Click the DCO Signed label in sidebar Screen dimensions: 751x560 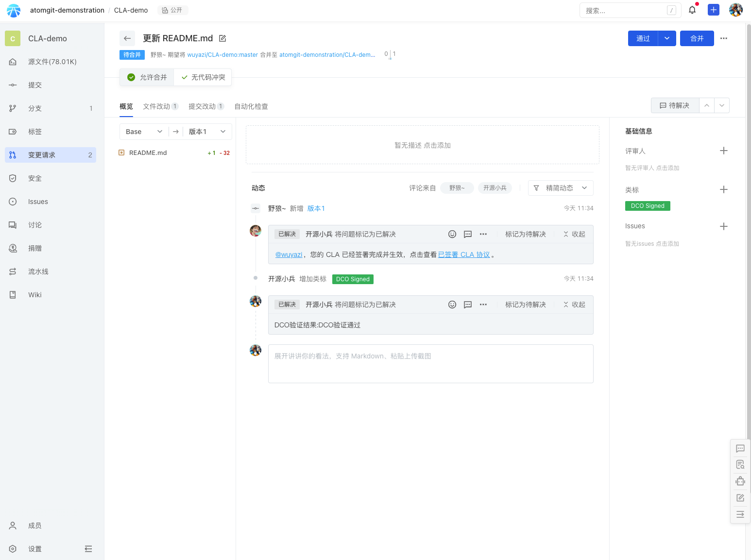click(648, 206)
